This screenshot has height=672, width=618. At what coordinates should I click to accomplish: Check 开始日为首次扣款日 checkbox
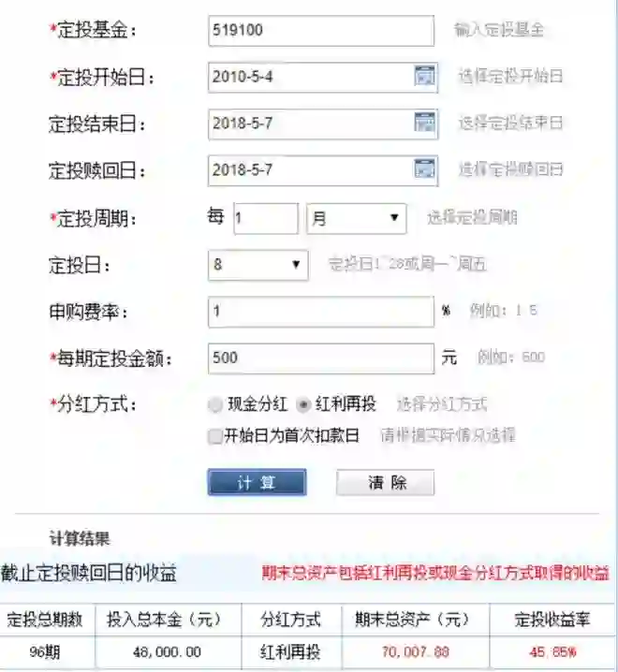pos(214,437)
